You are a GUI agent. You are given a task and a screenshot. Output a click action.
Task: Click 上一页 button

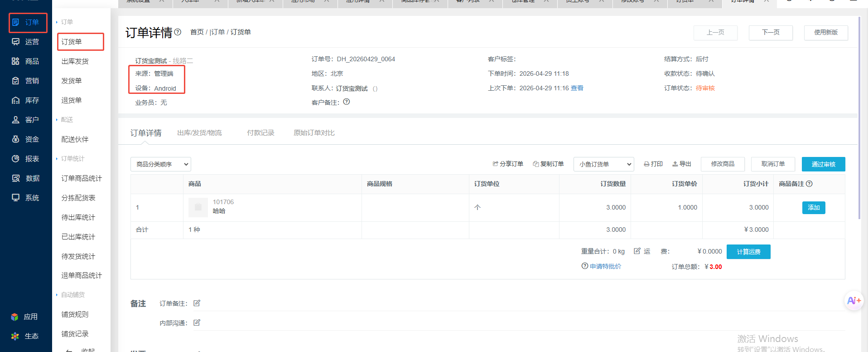point(715,33)
